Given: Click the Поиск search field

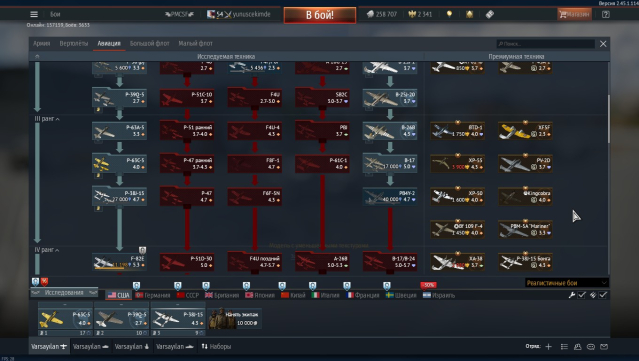Looking at the screenshot, I should 545,44.
